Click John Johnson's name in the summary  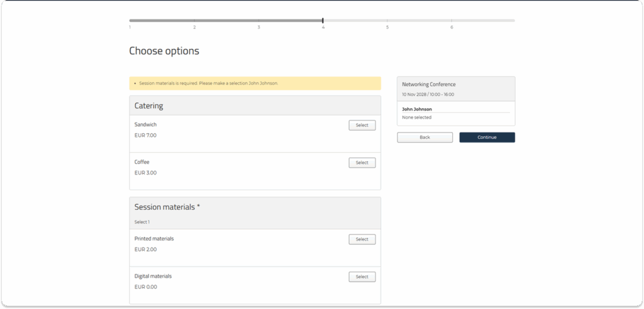418,109
